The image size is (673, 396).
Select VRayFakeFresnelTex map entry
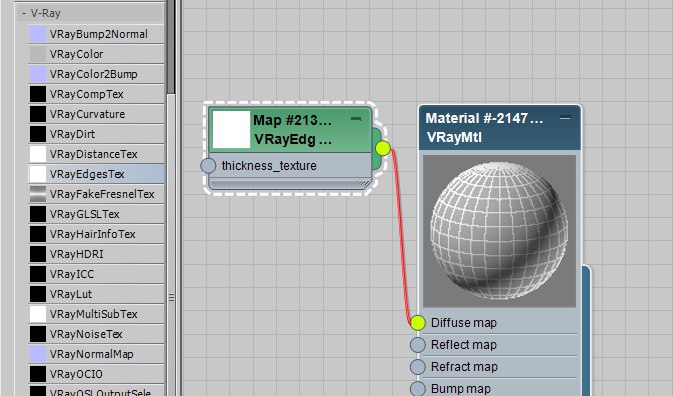[x=96, y=194]
